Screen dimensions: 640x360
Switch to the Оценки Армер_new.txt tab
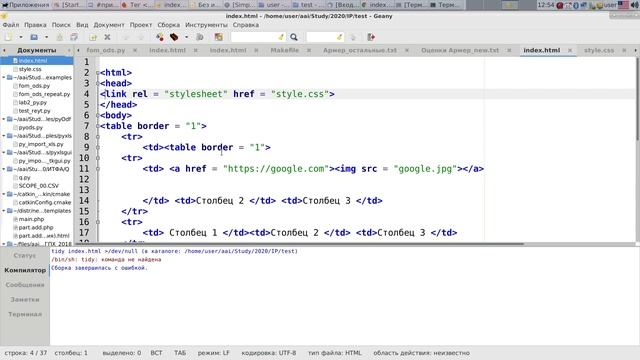460,50
